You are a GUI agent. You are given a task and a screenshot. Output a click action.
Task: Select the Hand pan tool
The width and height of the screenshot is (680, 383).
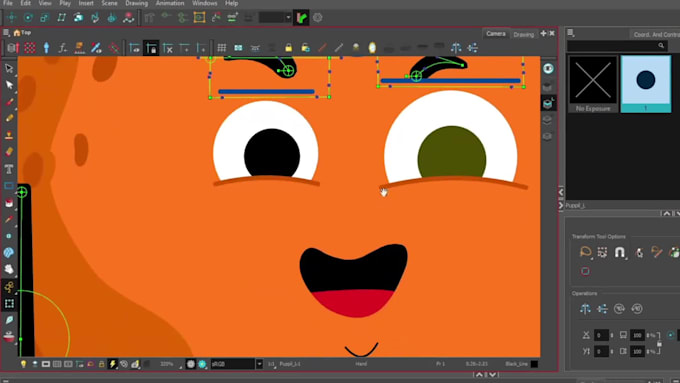tap(9, 269)
